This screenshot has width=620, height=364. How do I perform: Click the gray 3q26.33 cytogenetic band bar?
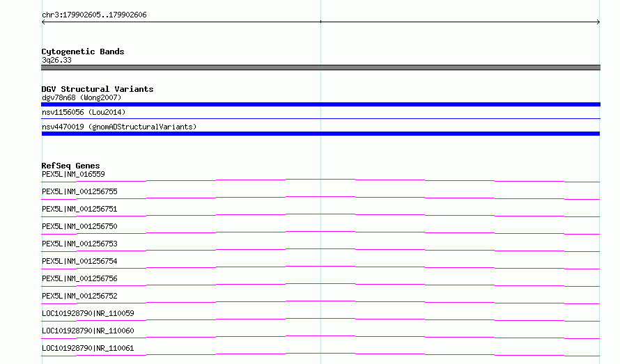[x=320, y=68]
